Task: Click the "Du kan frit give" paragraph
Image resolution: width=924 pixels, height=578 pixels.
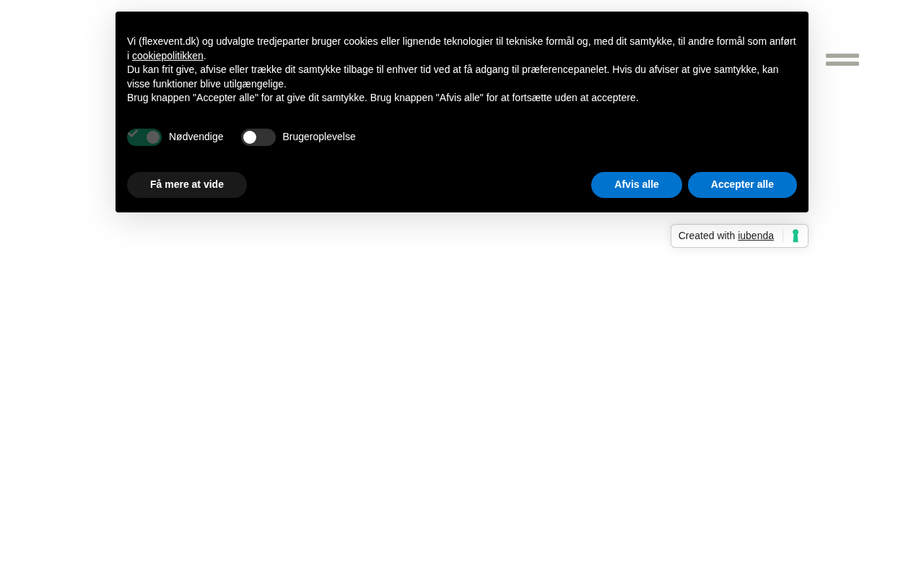Action: (x=453, y=77)
